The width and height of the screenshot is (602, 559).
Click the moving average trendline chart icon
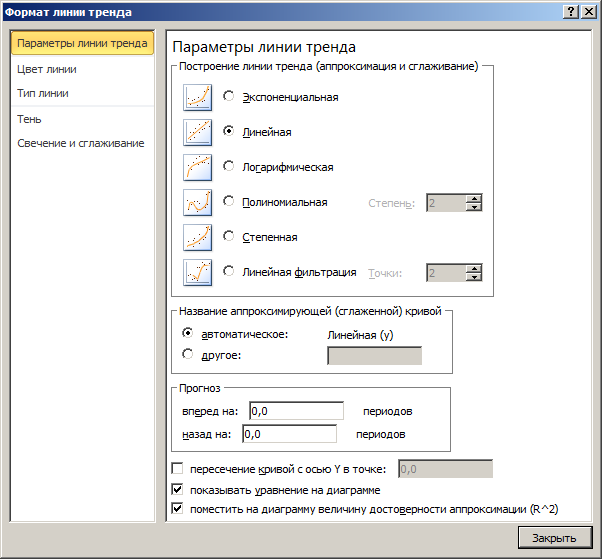tap(197, 273)
